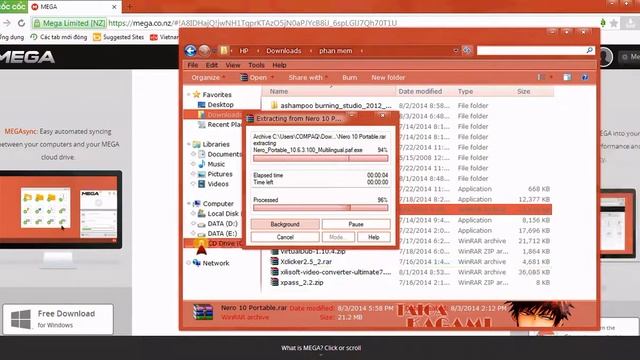640x360 pixels.
Task: Open the View menu in Explorer
Action: [x=233, y=65]
